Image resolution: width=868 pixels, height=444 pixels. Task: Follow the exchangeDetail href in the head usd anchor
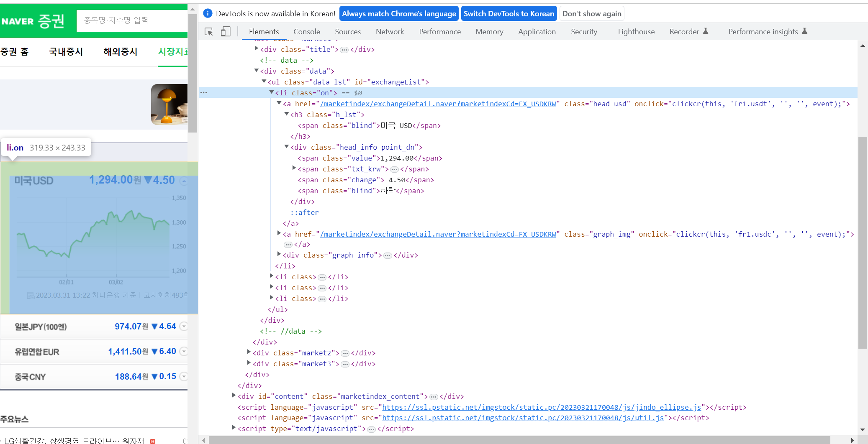pos(438,104)
